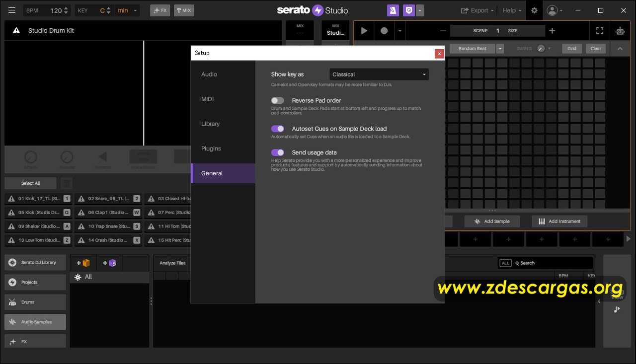Toggle Send usage data switch

[x=278, y=152]
